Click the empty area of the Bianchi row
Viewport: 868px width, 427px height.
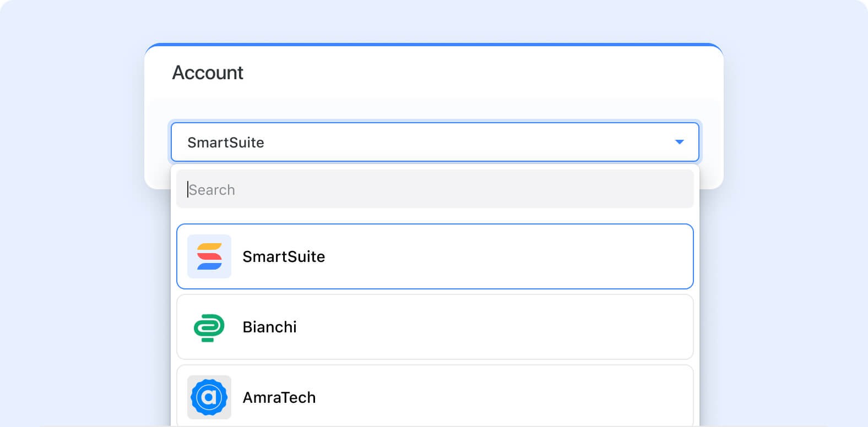pos(496,327)
